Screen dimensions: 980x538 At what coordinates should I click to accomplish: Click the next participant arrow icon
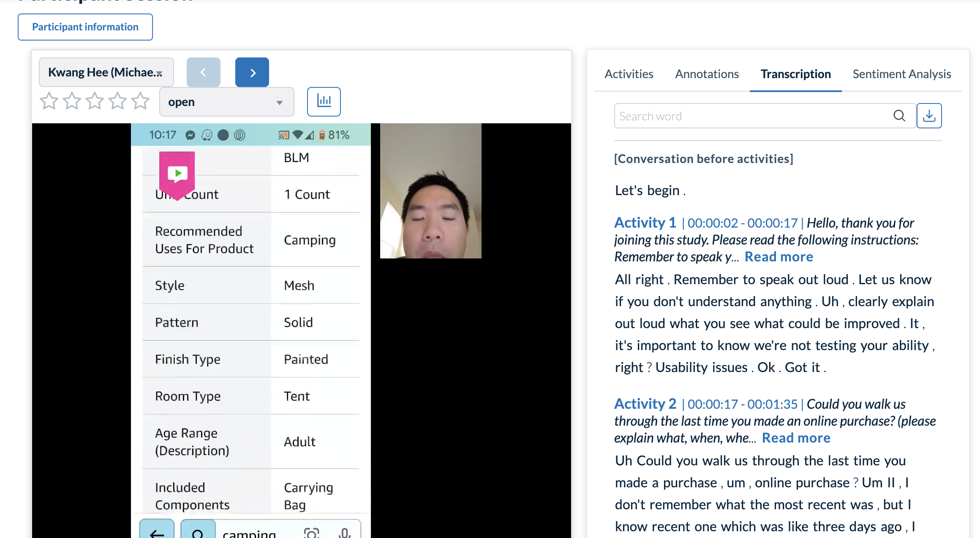[x=253, y=72]
